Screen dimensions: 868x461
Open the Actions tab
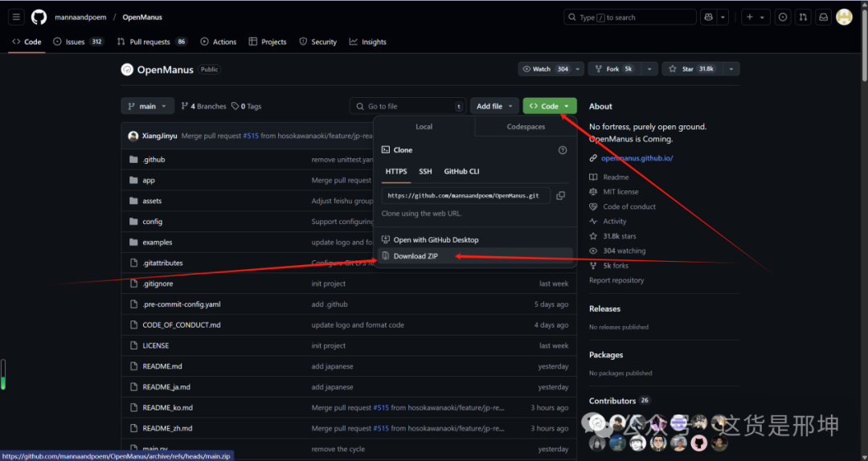(218, 42)
